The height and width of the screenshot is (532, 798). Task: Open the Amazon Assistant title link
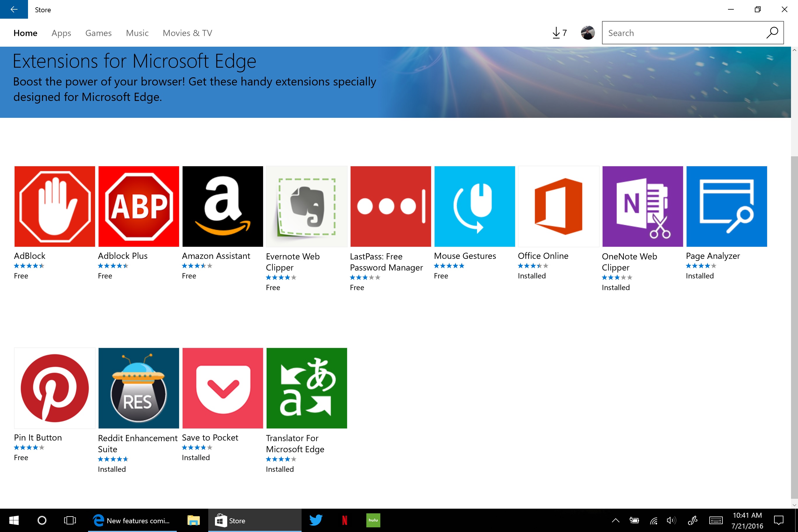tap(216, 256)
